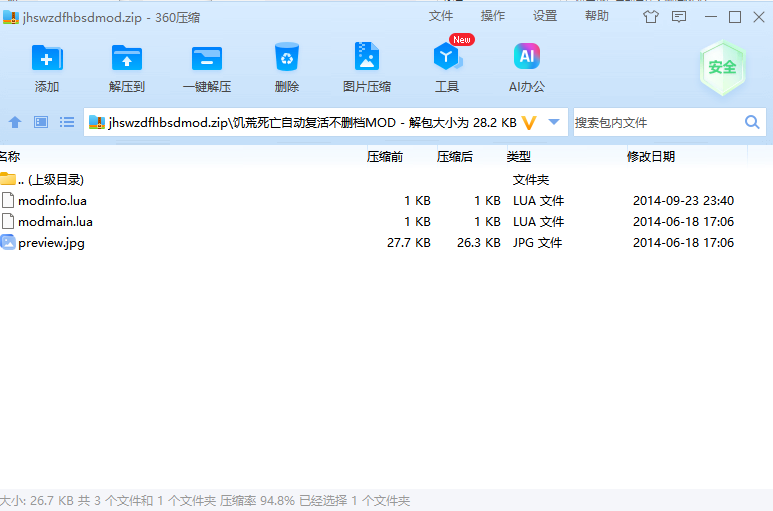Run 一键解压 one-click extract
Image resolution: width=773 pixels, height=511 pixels.
coord(207,59)
